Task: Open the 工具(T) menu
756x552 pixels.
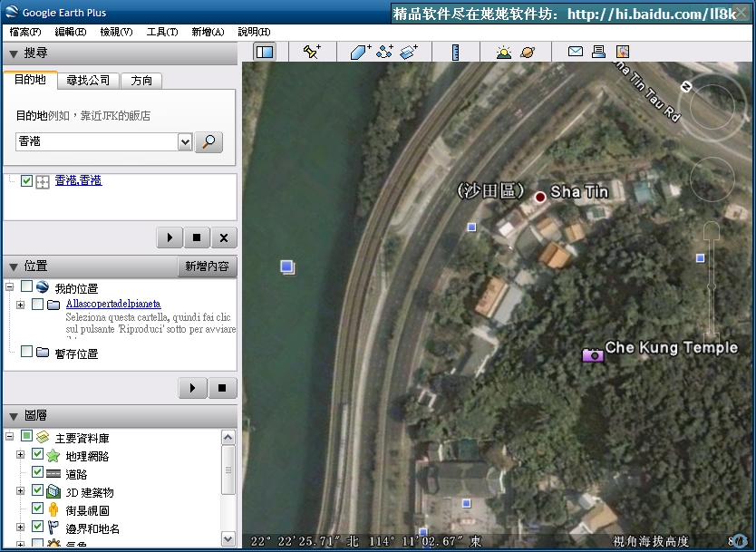Action: 162,32
